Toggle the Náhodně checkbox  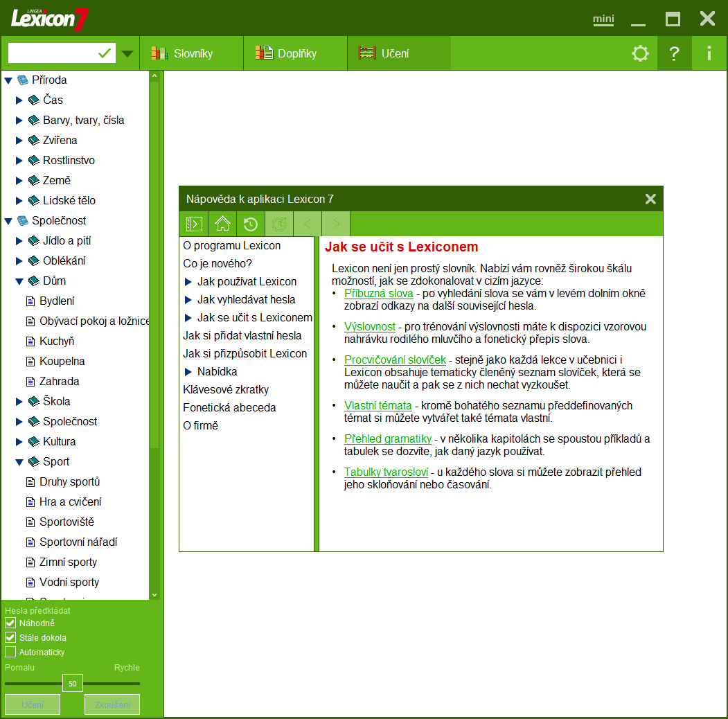[x=10, y=623]
